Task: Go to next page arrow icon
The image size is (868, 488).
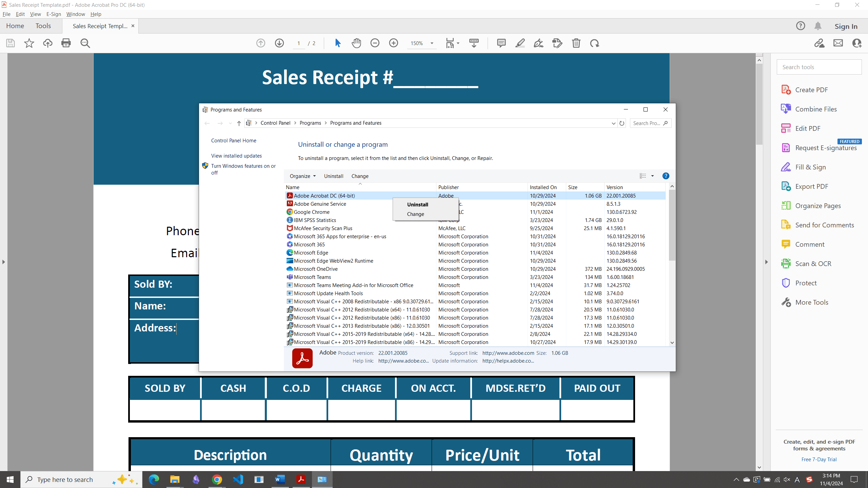Action: (x=279, y=43)
